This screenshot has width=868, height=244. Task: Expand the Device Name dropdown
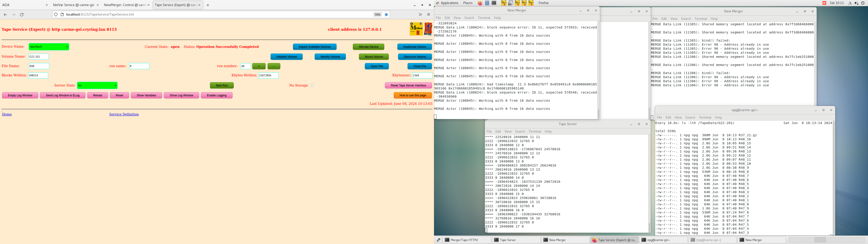[49, 47]
